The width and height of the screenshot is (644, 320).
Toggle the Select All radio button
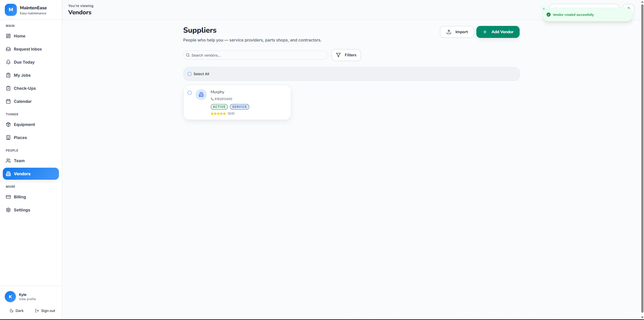point(190,74)
